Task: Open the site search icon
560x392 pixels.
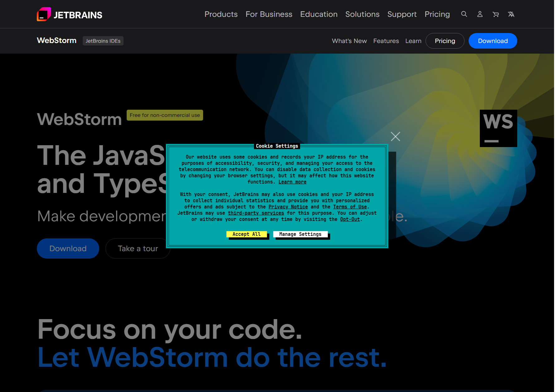Action: 464,14
